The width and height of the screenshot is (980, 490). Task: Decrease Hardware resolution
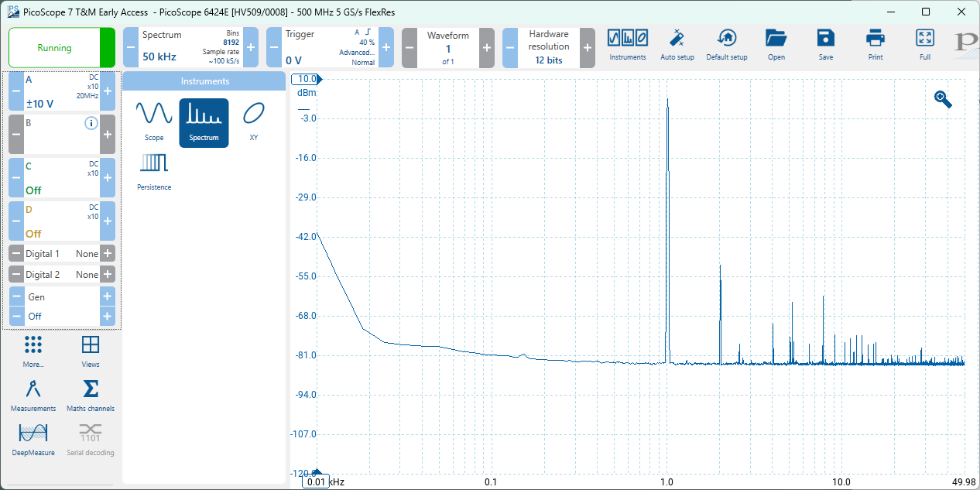point(510,47)
